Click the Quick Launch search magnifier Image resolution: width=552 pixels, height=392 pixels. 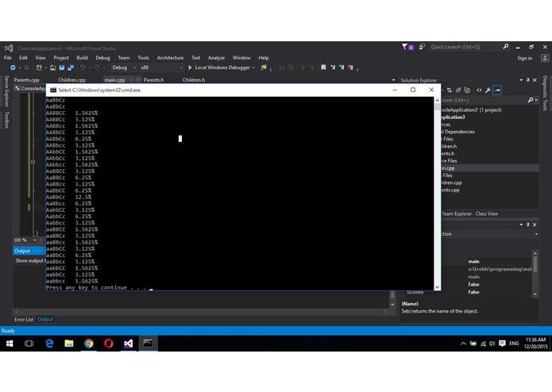[x=506, y=46]
